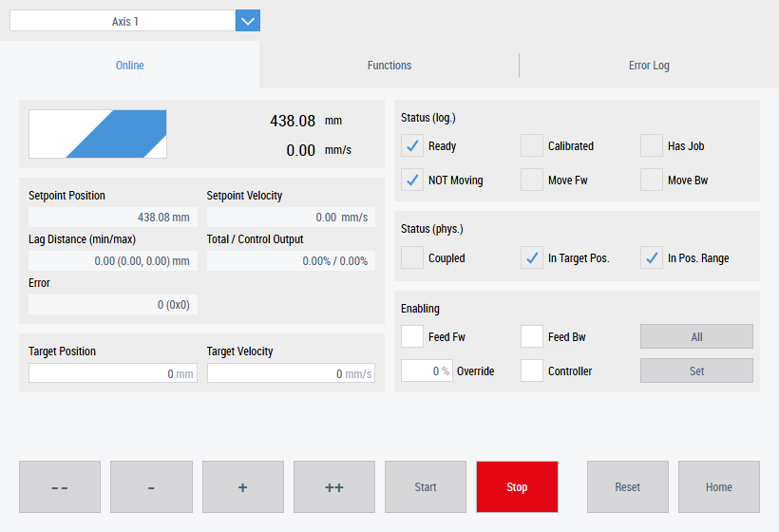
Task: Enable the Feed Bw checkbox
Action: [532, 336]
